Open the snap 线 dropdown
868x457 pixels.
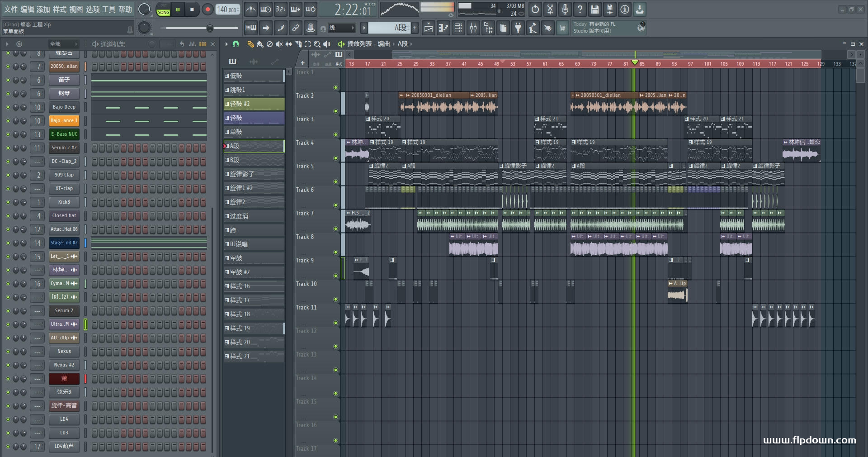pyautogui.click(x=341, y=28)
